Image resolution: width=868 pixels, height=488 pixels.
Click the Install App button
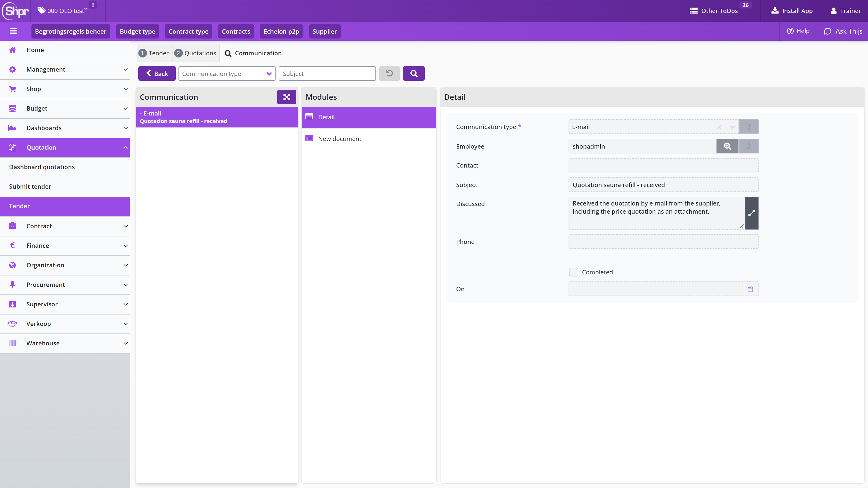pyautogui.click(x=792, y=11)
